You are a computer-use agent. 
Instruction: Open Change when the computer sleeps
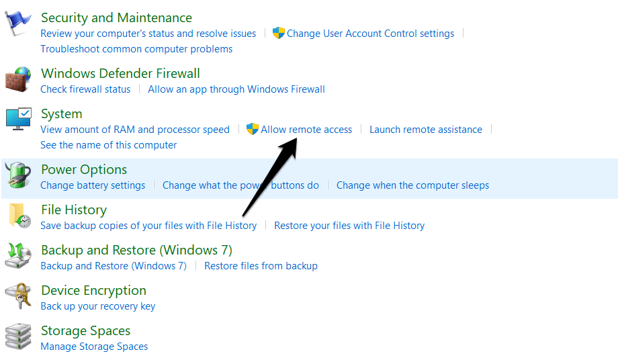tap(412, 185)
